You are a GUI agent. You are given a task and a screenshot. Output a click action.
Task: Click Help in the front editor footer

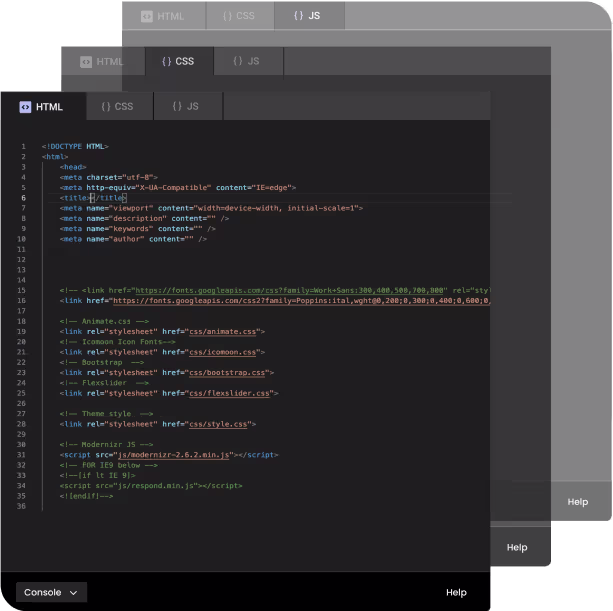(x=456, y=593)
